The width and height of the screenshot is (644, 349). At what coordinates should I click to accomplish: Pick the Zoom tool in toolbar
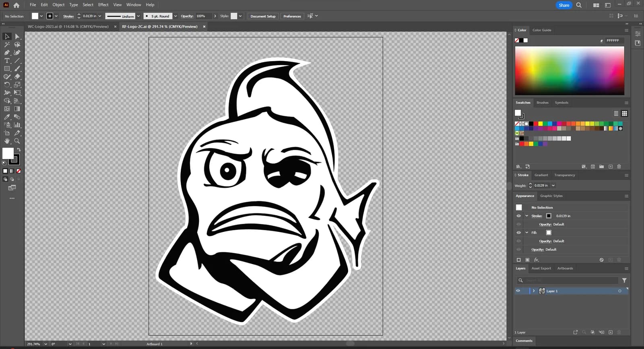coord(17,141)
